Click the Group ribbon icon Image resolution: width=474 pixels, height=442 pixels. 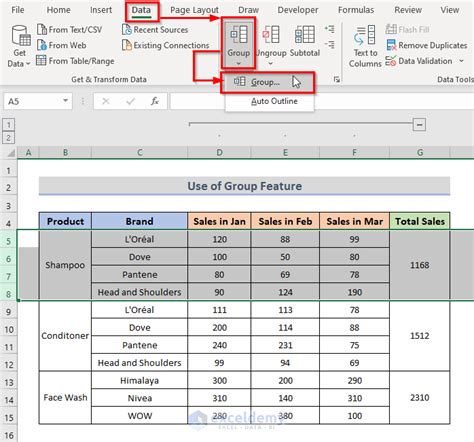[239, 35]
